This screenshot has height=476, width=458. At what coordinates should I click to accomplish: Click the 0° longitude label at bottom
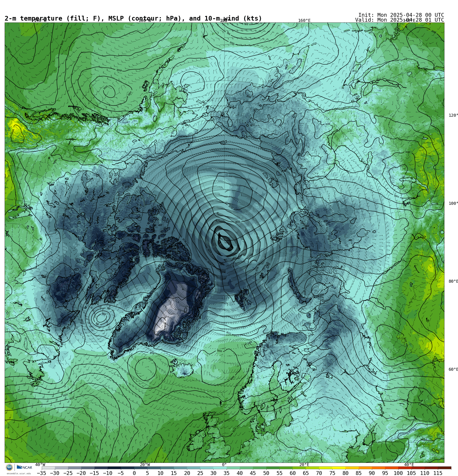pyautogui.click(x=224, y=465)
